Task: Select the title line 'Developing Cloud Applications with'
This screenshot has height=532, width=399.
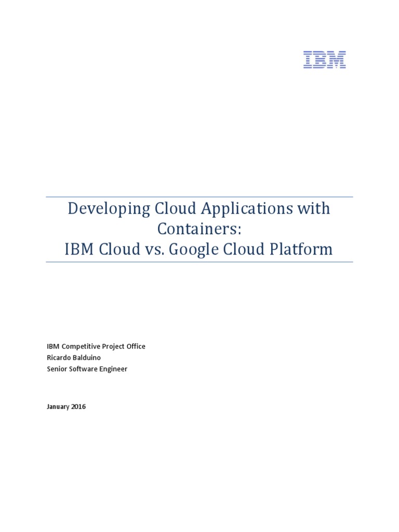Action: (199, 209)
